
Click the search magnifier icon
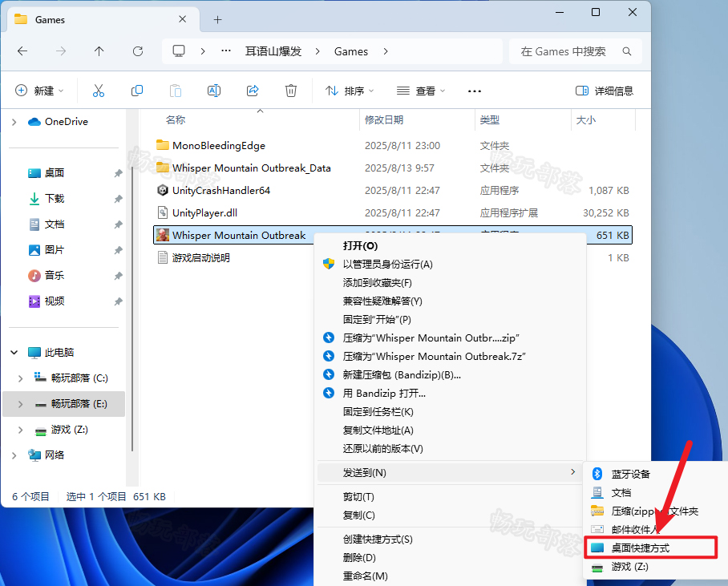coord(627,51)
